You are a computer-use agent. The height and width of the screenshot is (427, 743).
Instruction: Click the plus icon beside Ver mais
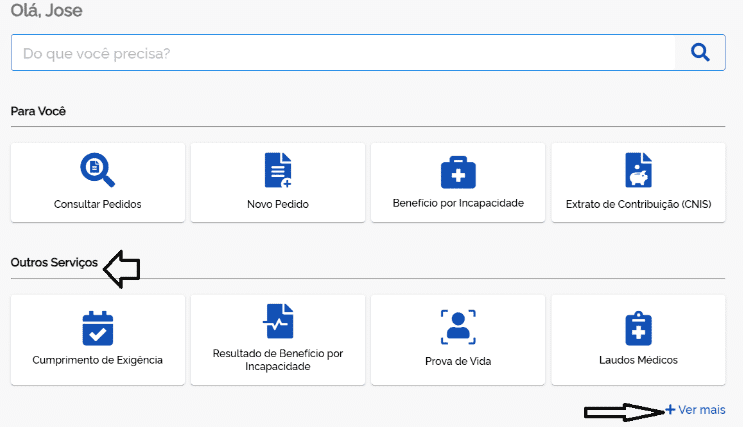[670, 409]
